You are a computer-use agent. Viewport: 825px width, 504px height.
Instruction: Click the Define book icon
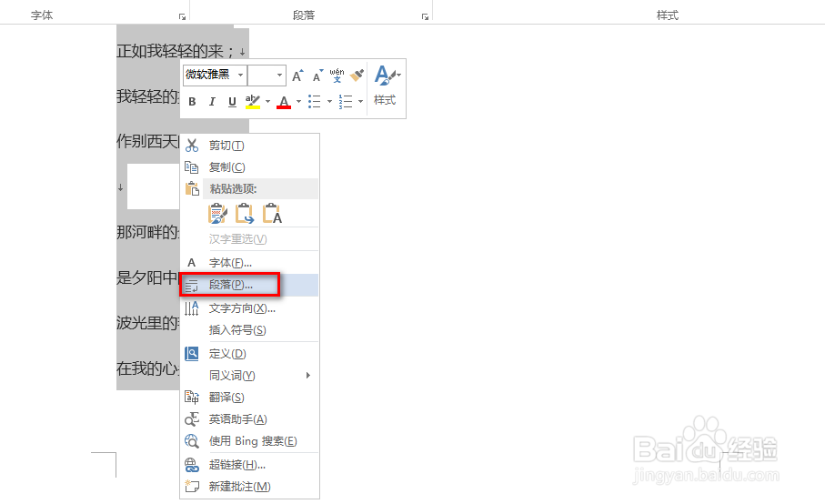[192, 354]
